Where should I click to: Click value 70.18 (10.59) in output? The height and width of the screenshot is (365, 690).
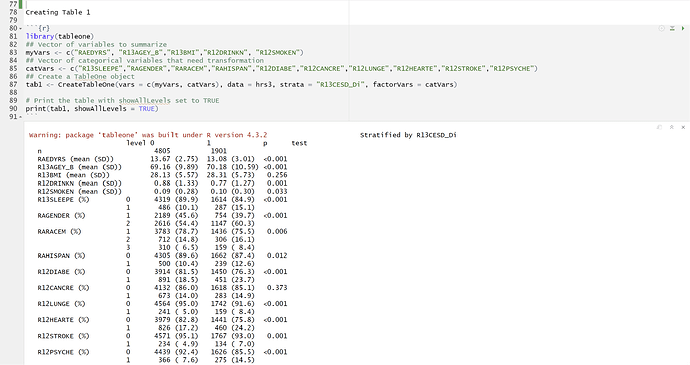click(x=233, y=167)
